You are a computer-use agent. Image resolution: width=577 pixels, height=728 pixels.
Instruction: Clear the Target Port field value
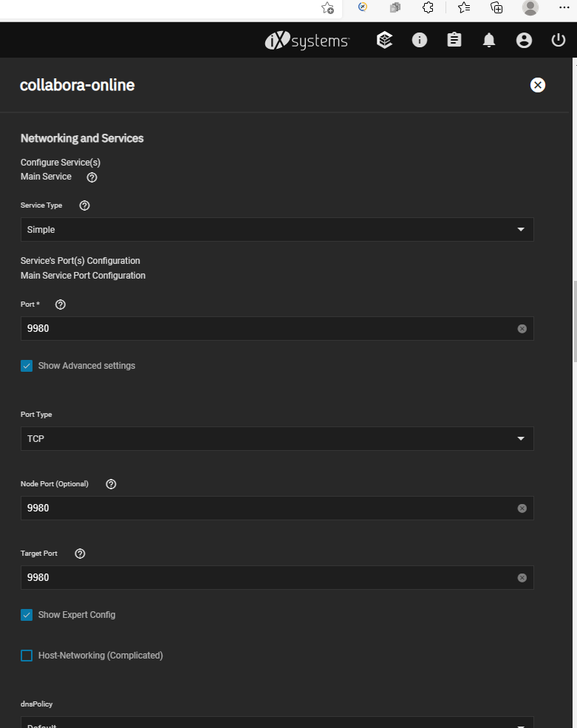(522, 578)
